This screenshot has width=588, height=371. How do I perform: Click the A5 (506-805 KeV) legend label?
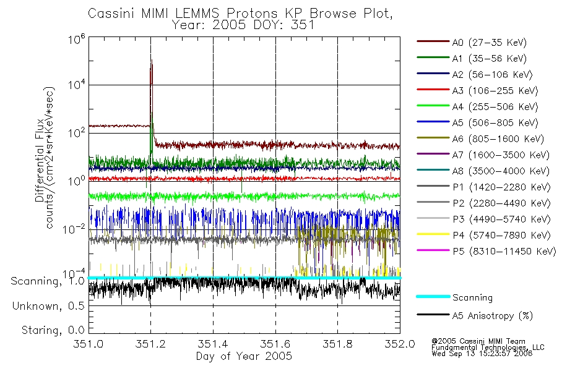point(495,123)
